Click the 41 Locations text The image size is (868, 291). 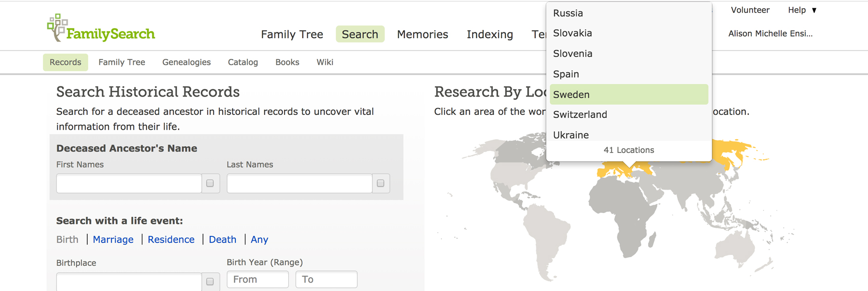(x=629, y=150)
